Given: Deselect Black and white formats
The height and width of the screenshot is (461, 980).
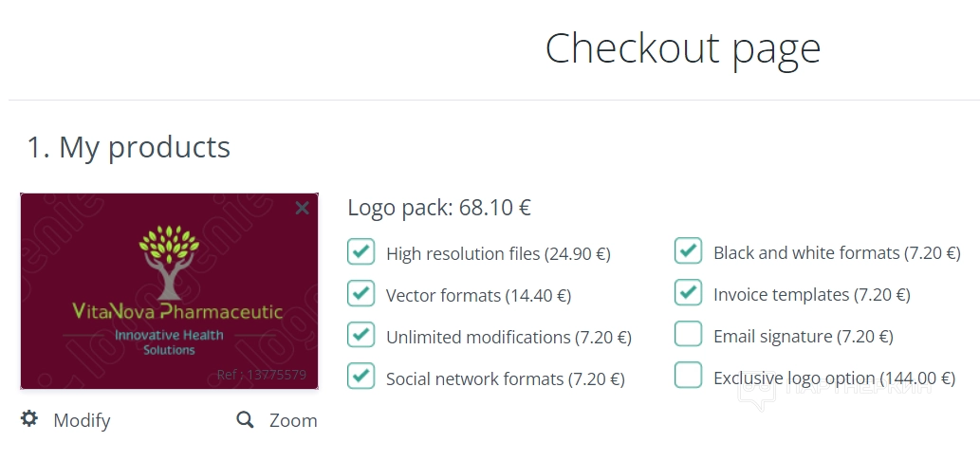Looking at the screenshot, I should point(688,251).
